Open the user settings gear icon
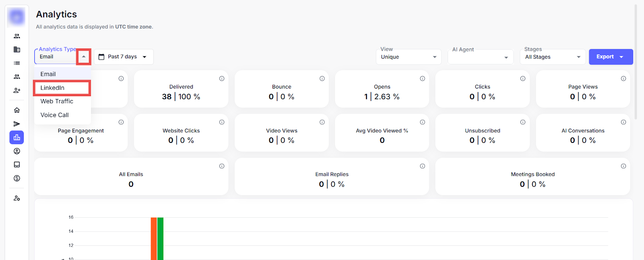This screenshot has height=260, width=644. pyautogui.click(x=17, y=198)
